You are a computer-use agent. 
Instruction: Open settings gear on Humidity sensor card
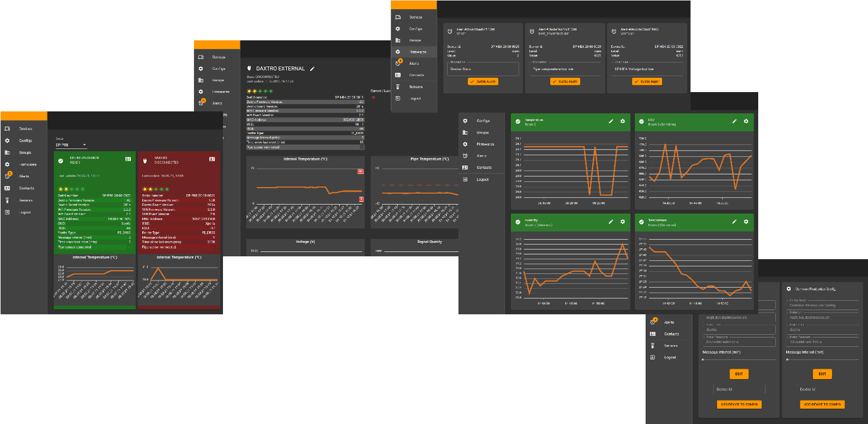point(622,221)
